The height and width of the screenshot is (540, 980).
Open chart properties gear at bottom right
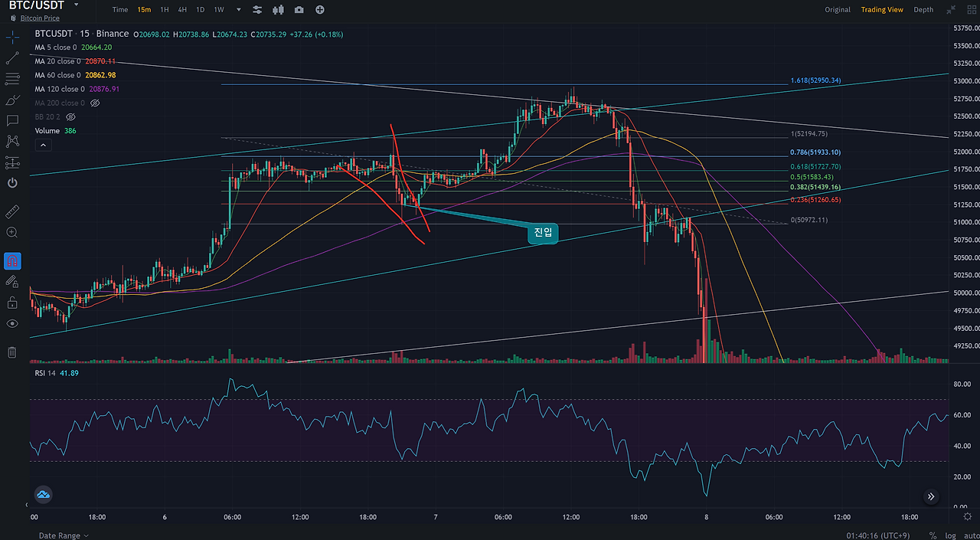(967, 517)
